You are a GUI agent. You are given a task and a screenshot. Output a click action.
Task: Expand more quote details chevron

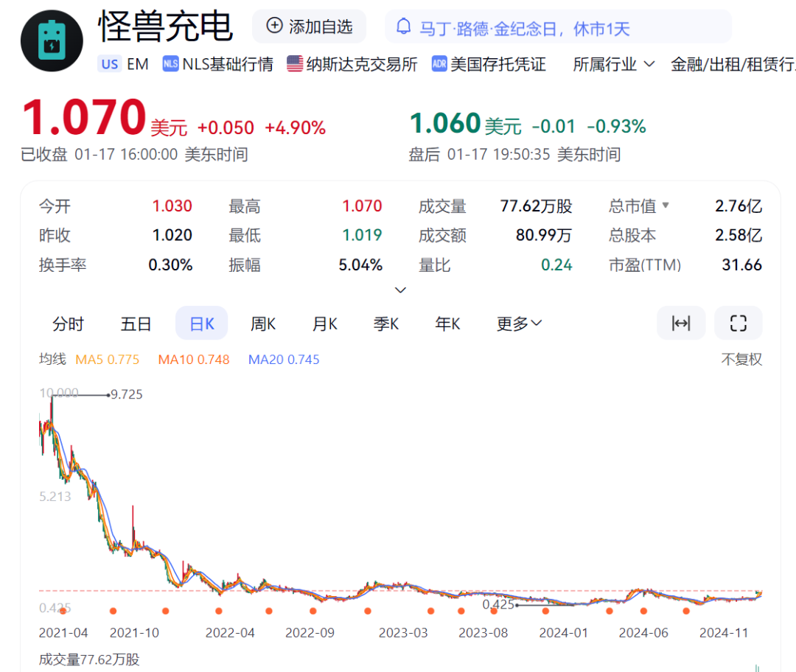400,290
